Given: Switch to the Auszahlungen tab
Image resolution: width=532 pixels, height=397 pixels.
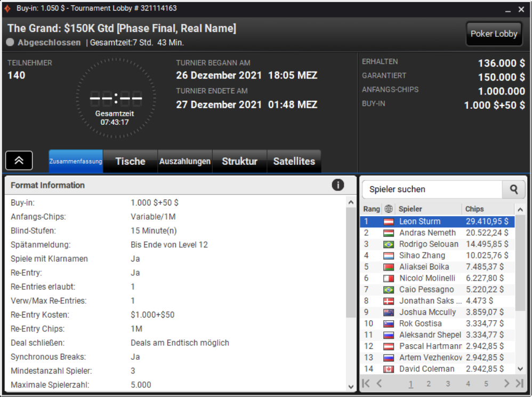Looking at the screenshot, I should click(x=185, y=161).
